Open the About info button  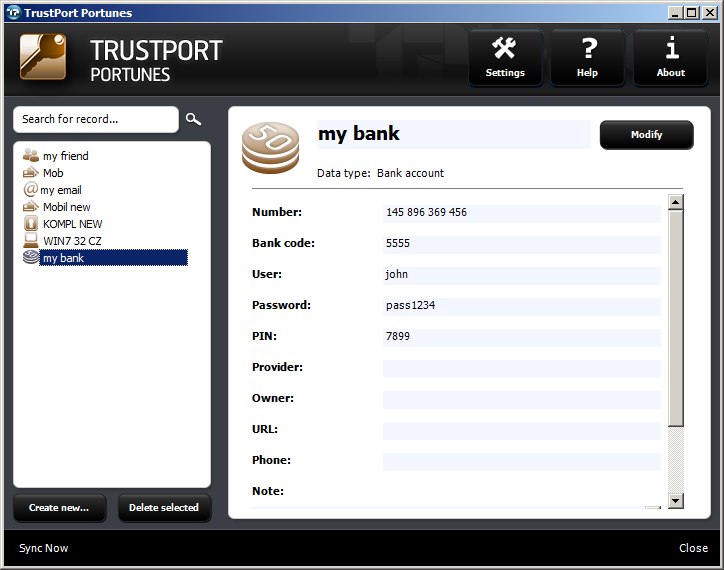pyautogui.click(x=670, y=57)
